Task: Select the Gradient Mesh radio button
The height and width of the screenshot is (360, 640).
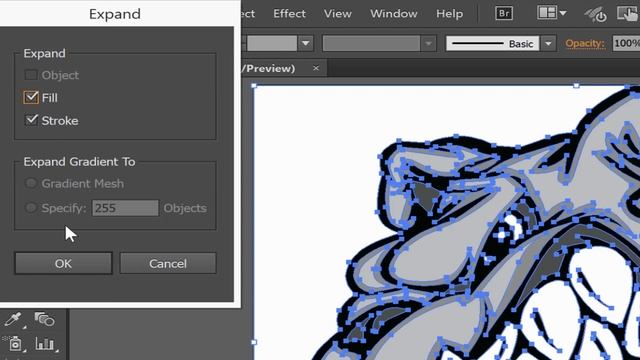Action: (31, 183)
